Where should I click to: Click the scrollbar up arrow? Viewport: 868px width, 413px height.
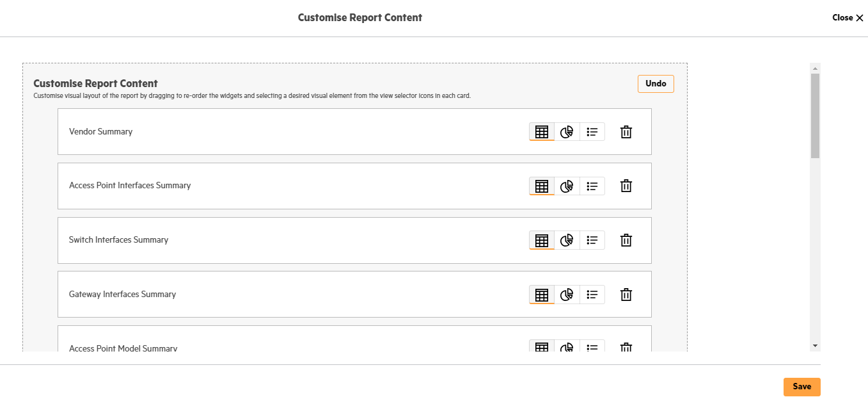pyautogui.click(x=815, y=68)
